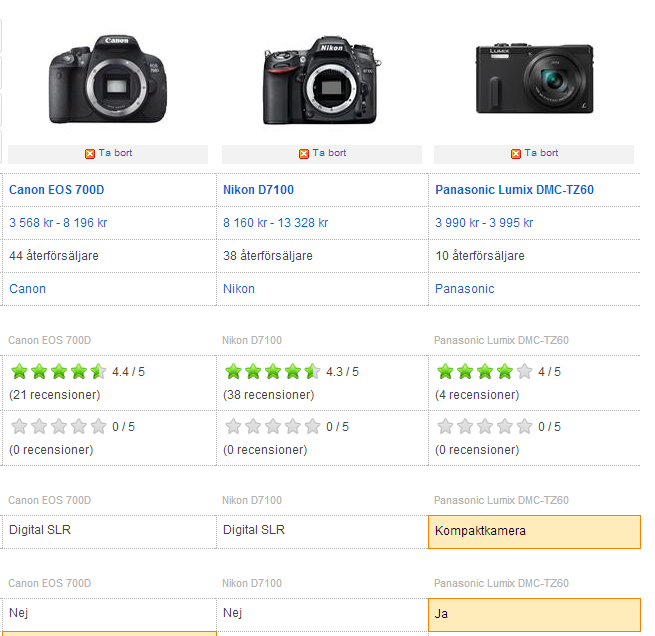This screenshot has width=655, height=636.
Task: Remove Canon EOS 700D via Ta bort
Action: point(115,153)
